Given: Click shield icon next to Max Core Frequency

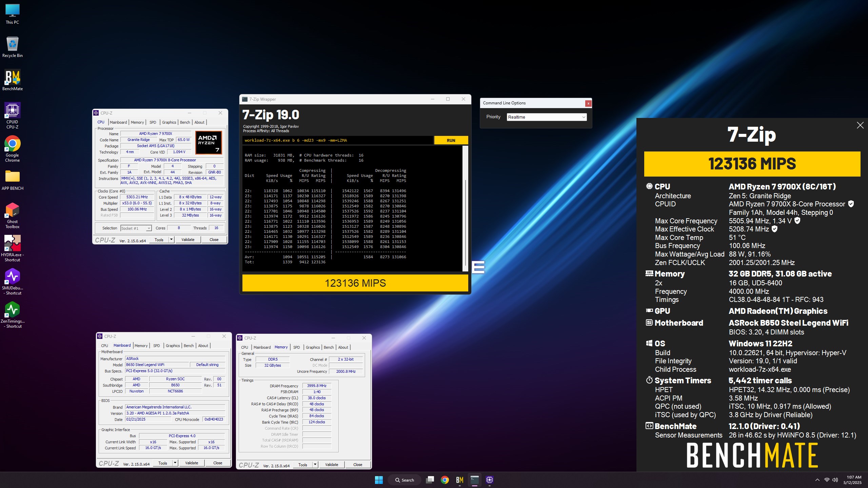Looking at the screenshot, I should pos(797,221).
